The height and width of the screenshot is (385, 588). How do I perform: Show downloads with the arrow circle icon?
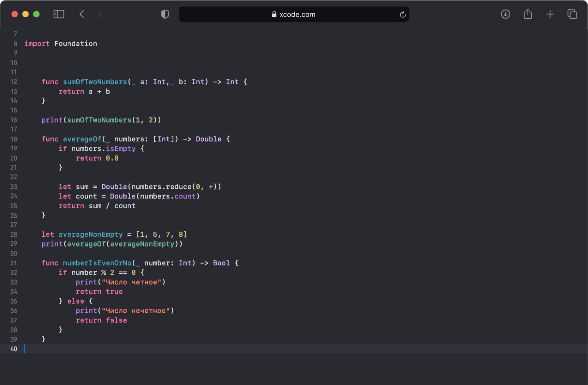point(505,14)
